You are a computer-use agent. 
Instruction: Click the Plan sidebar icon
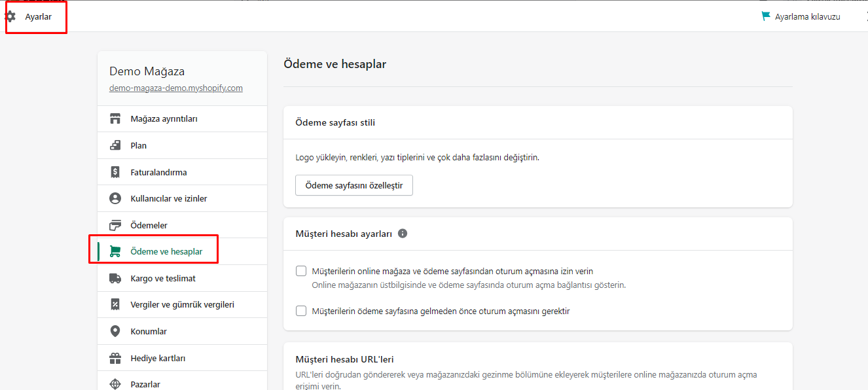(115, 145)
